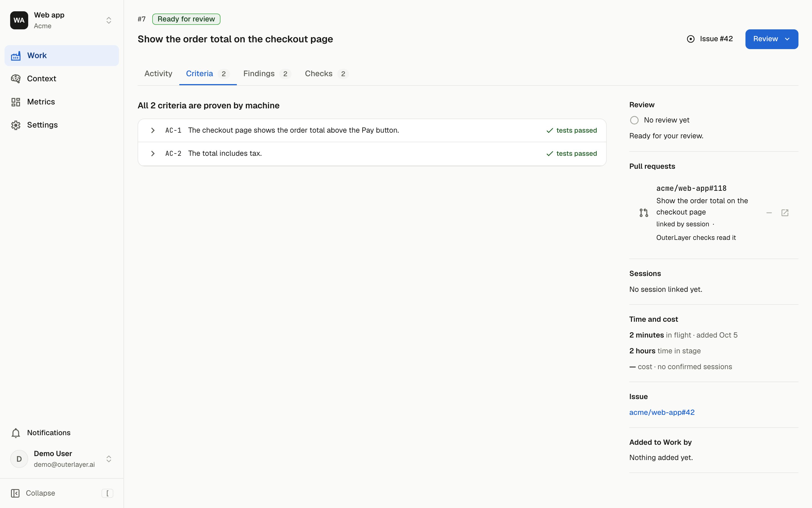Open the Demo User account menu chevrons
The width and height of the screenshot is (812, 508).
pos(109,459)
